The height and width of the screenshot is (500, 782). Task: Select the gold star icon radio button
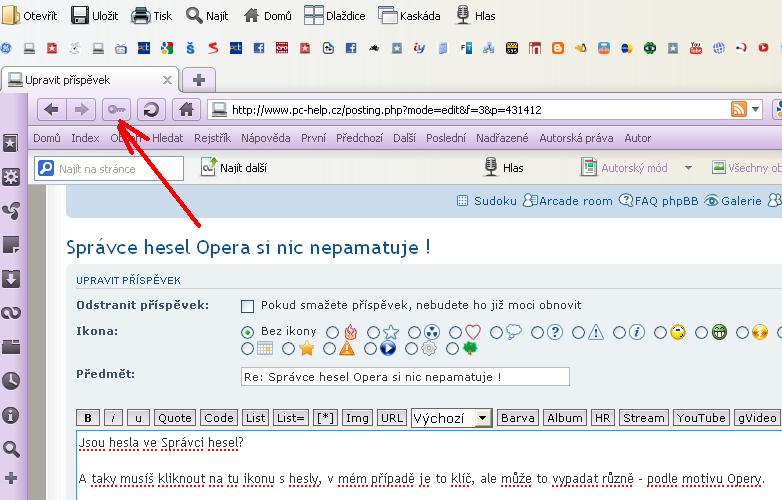[x=288, y=348]
